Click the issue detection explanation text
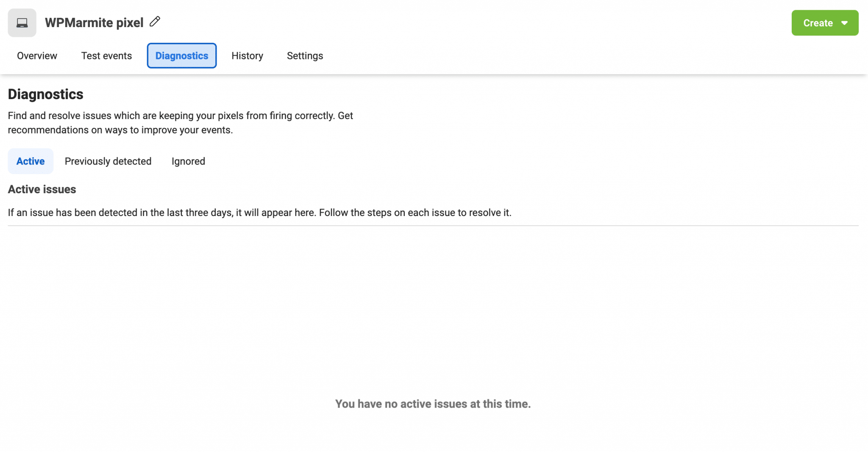Viewport: 868px width, 452px height. click(259, 213)
